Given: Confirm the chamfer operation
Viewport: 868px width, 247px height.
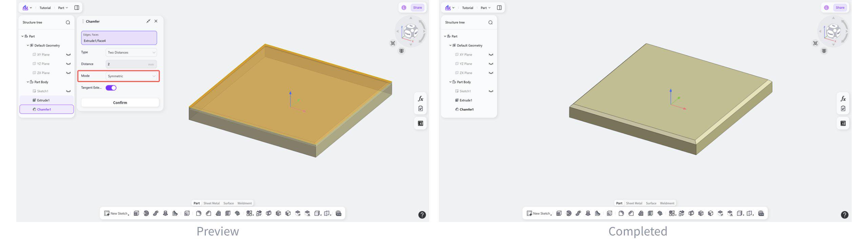Looking at the screenshot, I should 120,102.
